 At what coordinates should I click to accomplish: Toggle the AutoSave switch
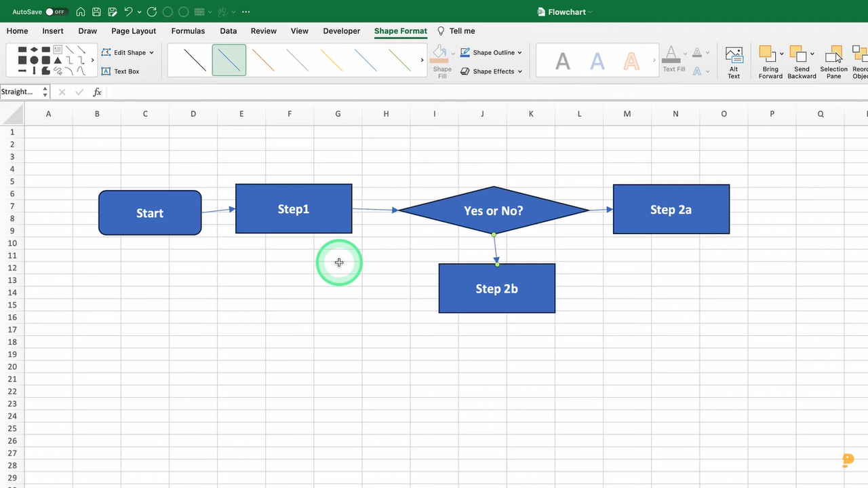tap(56, 12)
